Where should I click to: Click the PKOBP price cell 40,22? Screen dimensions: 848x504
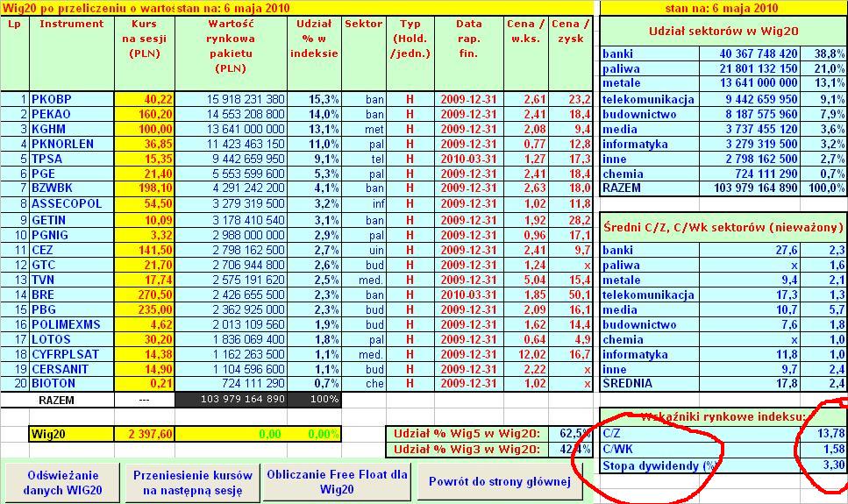(x=145, y=100)
